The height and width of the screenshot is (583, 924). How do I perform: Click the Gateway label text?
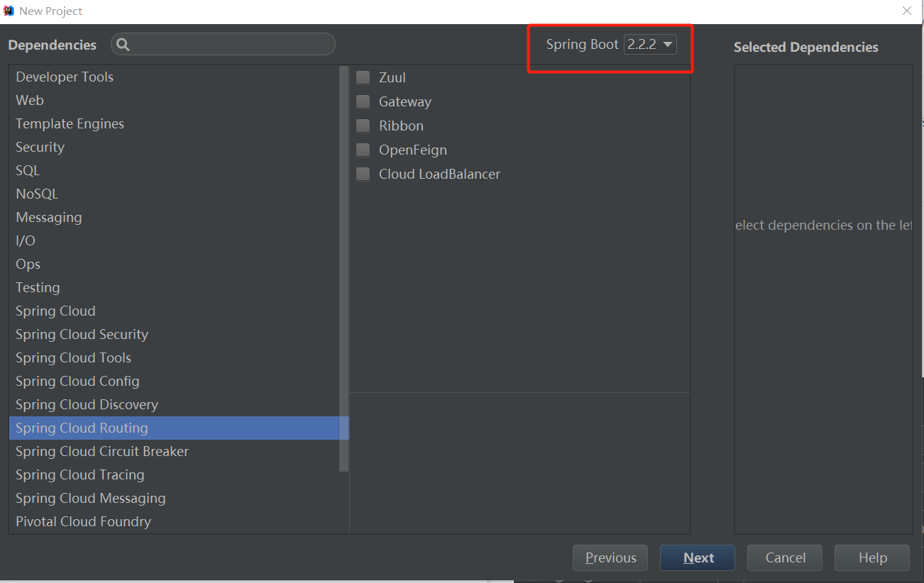(x=405, y=101)
